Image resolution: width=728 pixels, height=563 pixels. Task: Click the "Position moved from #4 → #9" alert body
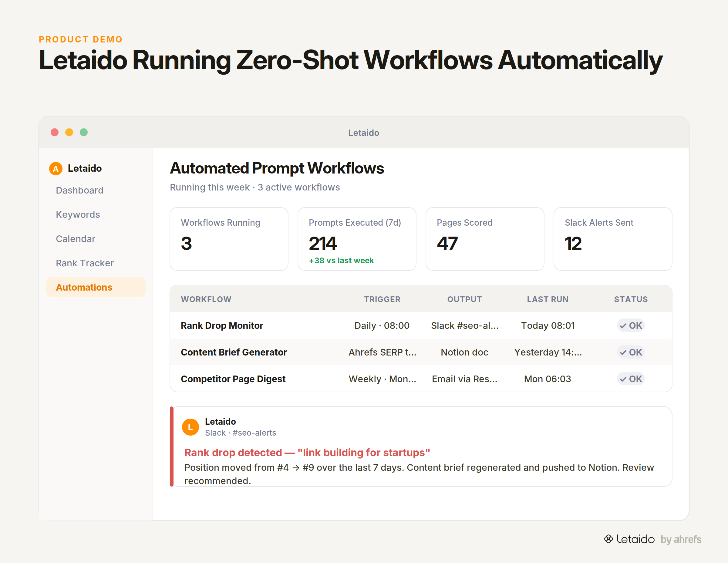coord(419,474)
